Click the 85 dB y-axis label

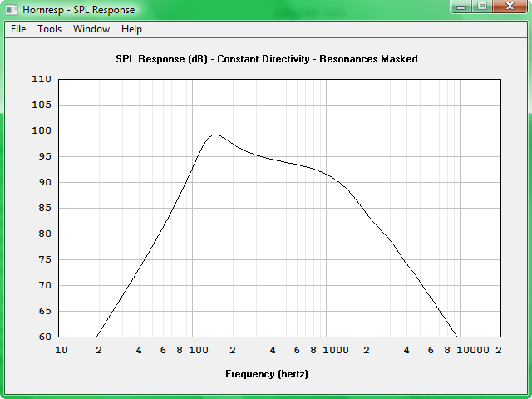pos(45,208)
